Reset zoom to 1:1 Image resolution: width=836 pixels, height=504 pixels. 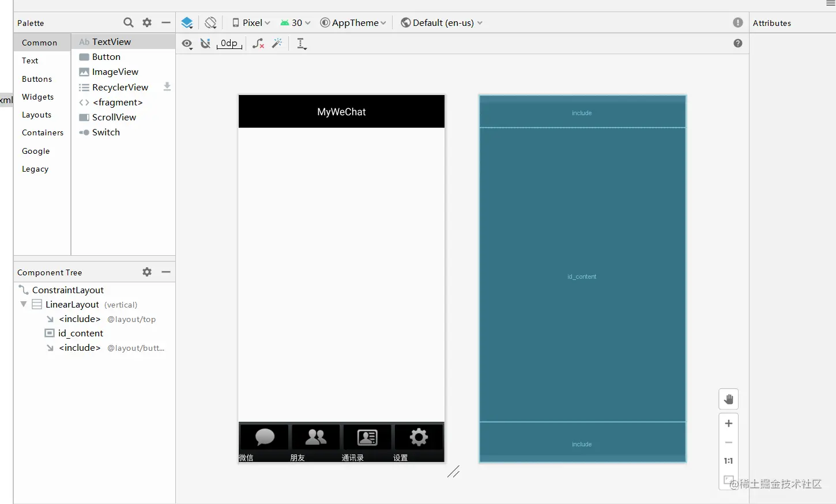(x=729, y=461)
